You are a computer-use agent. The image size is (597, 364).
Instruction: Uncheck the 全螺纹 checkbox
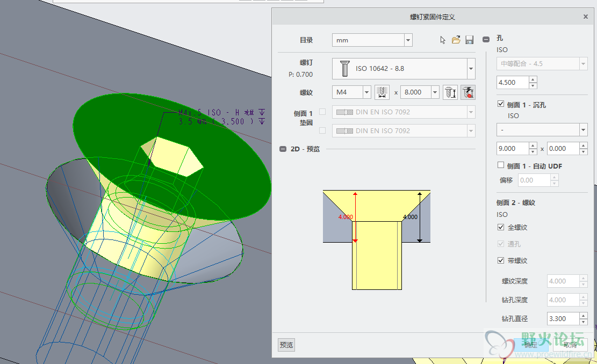point(501,227)
